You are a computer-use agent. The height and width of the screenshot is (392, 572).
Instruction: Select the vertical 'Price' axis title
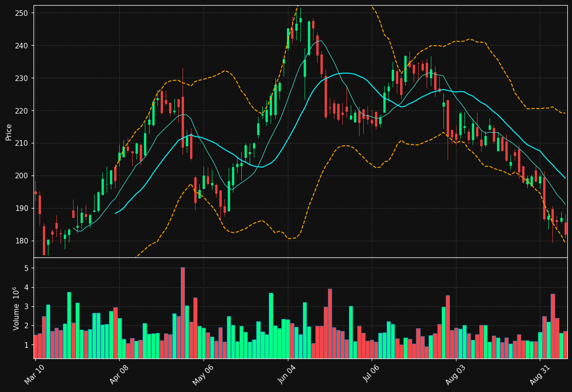pyautogui.click(x=9, y=132)
